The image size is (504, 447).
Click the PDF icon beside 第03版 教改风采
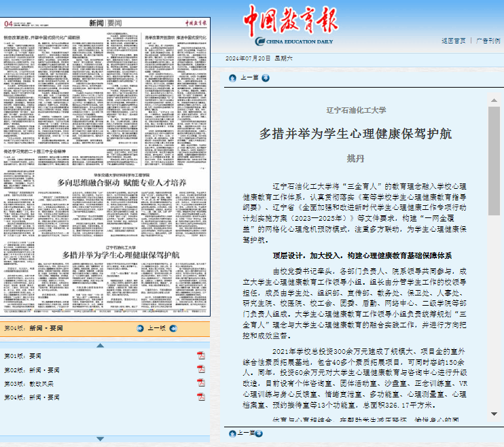[200, 382]
